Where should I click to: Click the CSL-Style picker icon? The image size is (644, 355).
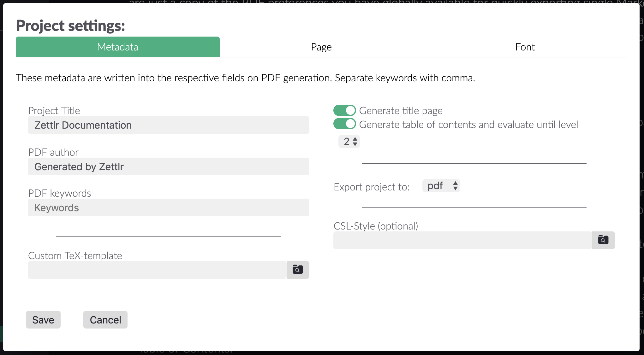(603, 240)
